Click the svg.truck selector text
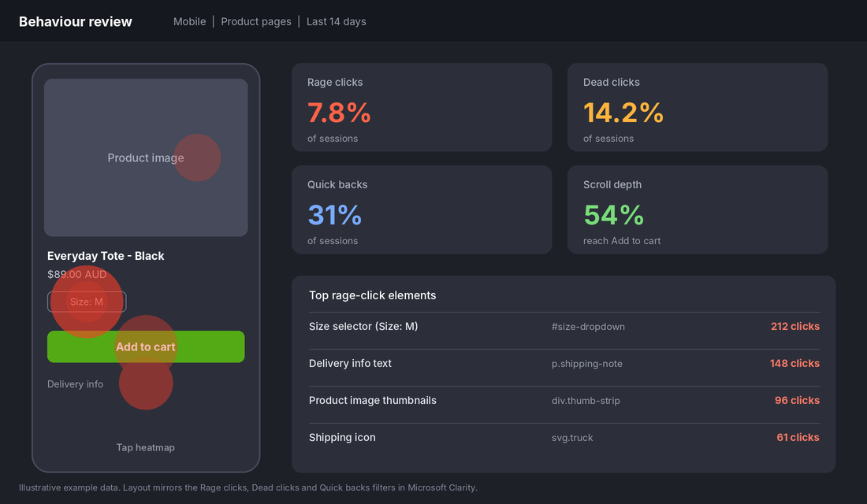Viewport: 867px width, 504px height. tap(572, 438)
